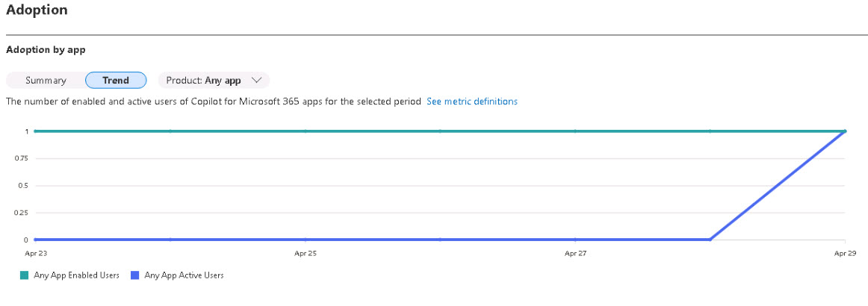
Task: Select the Apr 23 active users data point
Action: pyautogui.click(x=35, y=240)
